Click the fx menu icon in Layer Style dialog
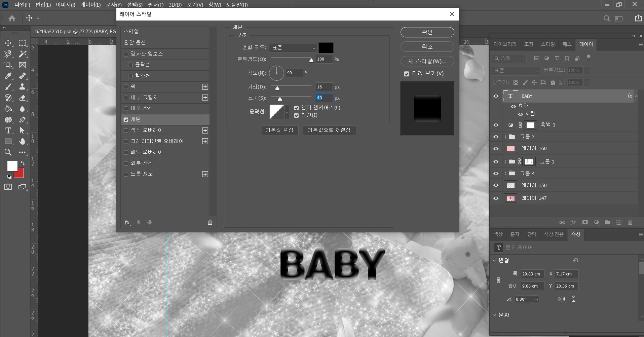644x337 pixels. coord(127,223)
